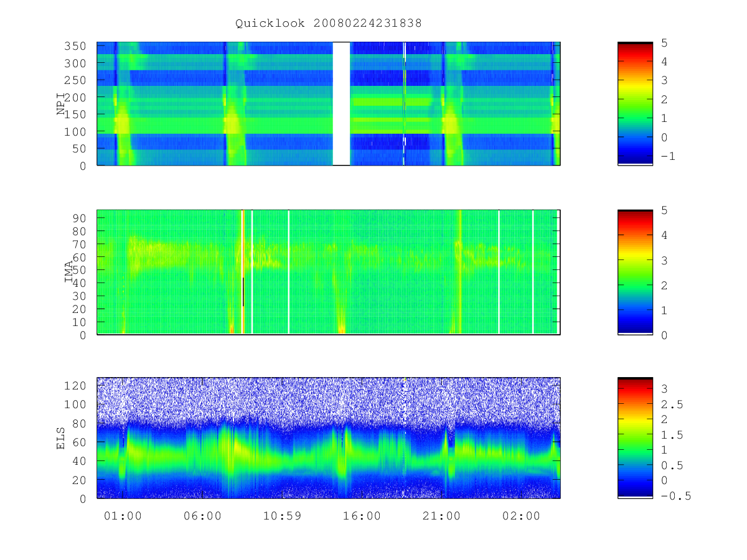747x560 pixels.
Task: Click the '02:00' time tick label
Action: (521, 516)
